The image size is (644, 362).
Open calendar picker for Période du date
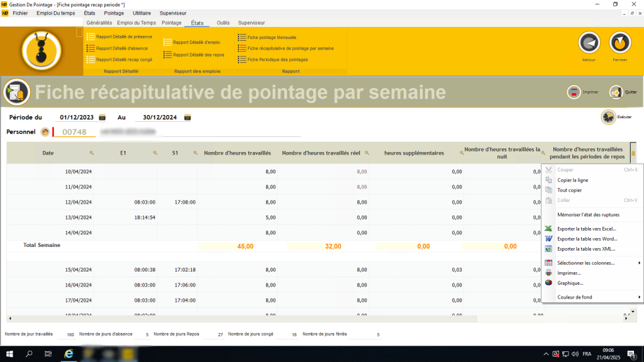[x=103, y=118]
